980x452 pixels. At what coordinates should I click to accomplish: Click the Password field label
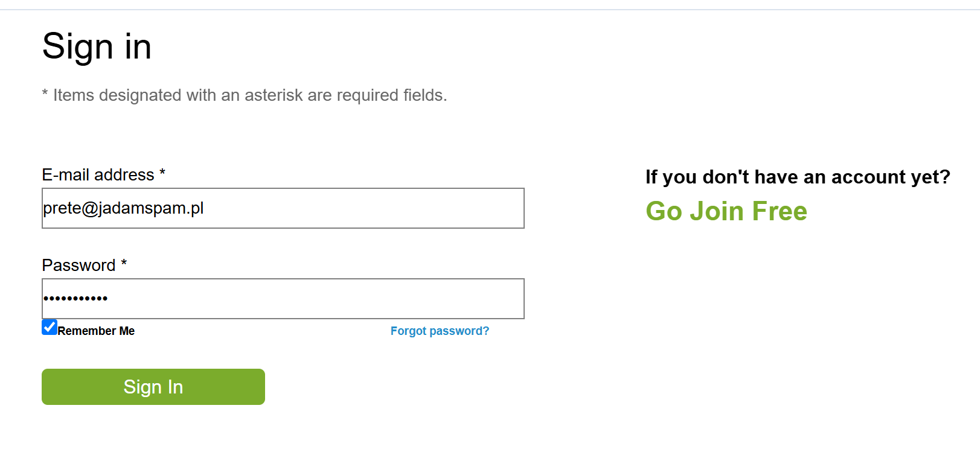click(x=78, y=266)
